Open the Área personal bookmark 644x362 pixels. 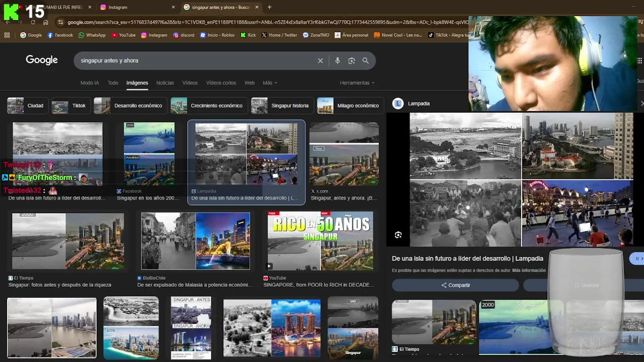click(351, 35)
